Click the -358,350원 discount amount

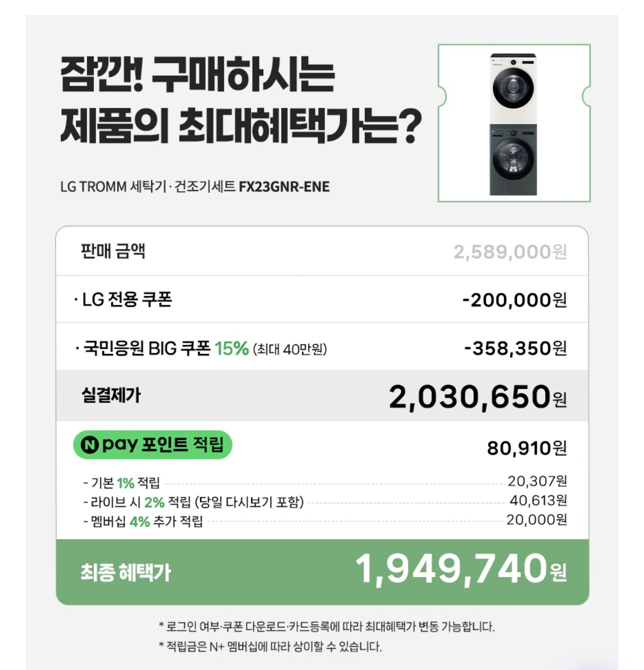tap(515, 349)
